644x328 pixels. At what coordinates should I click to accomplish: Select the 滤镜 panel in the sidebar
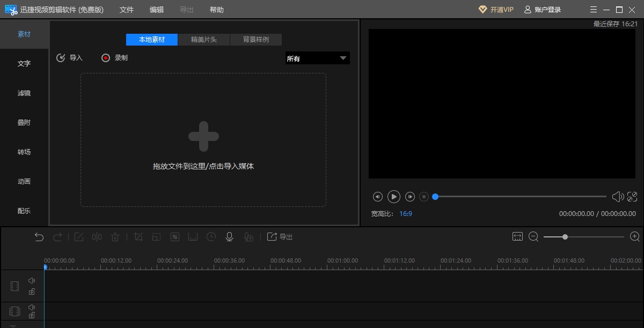coord(24,93)
